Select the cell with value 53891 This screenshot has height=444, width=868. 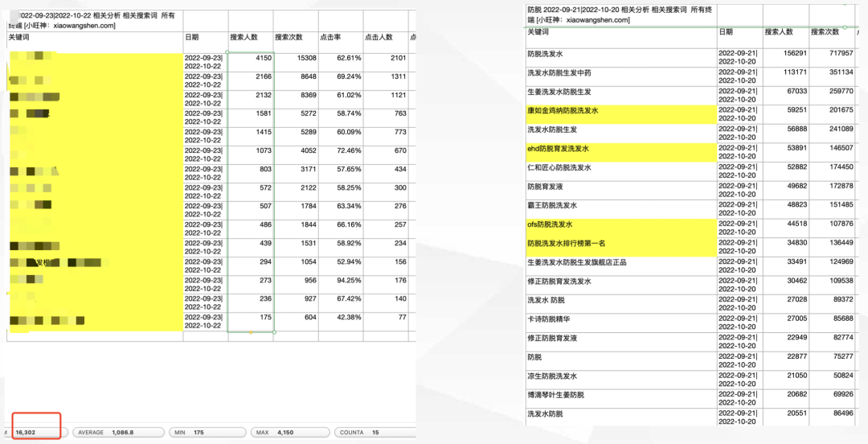point(786,153)
